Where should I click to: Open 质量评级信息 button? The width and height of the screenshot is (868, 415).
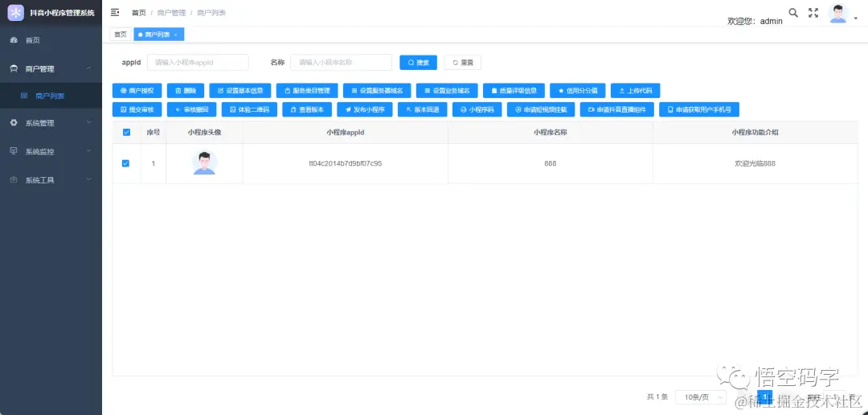pyautogui.click(x=514, y=90)
